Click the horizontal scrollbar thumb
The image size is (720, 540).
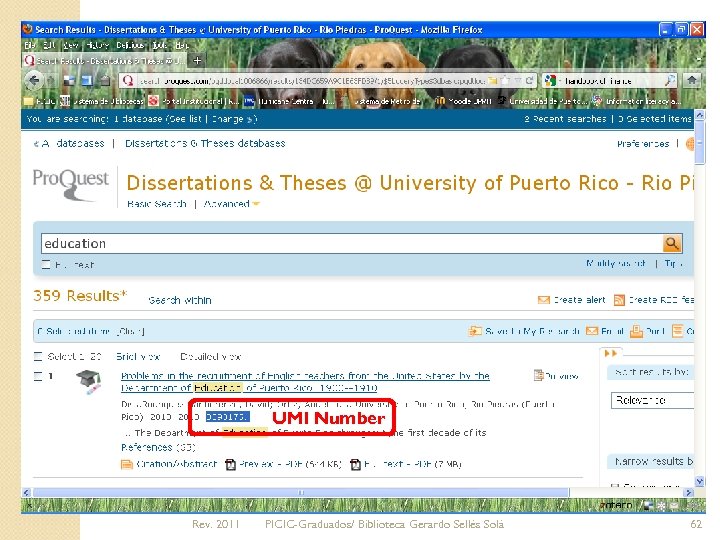pos(301,492)
